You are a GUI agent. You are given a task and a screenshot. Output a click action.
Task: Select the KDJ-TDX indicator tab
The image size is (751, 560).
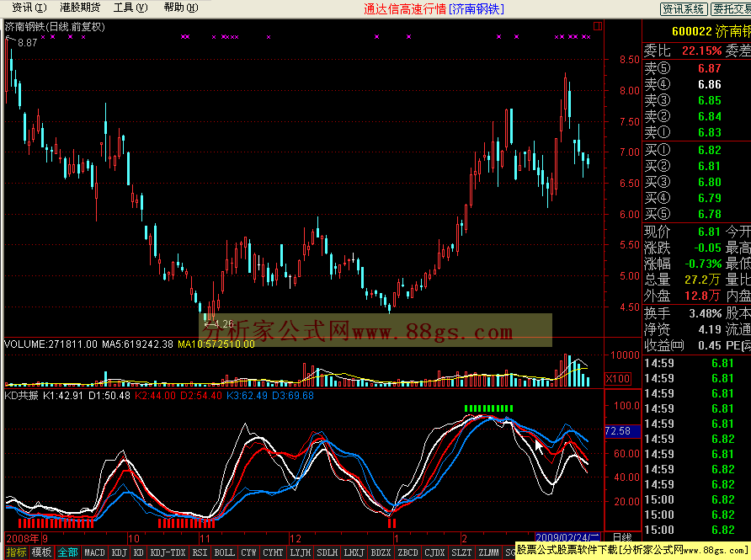pyautogui.click(x=168, y=552)
